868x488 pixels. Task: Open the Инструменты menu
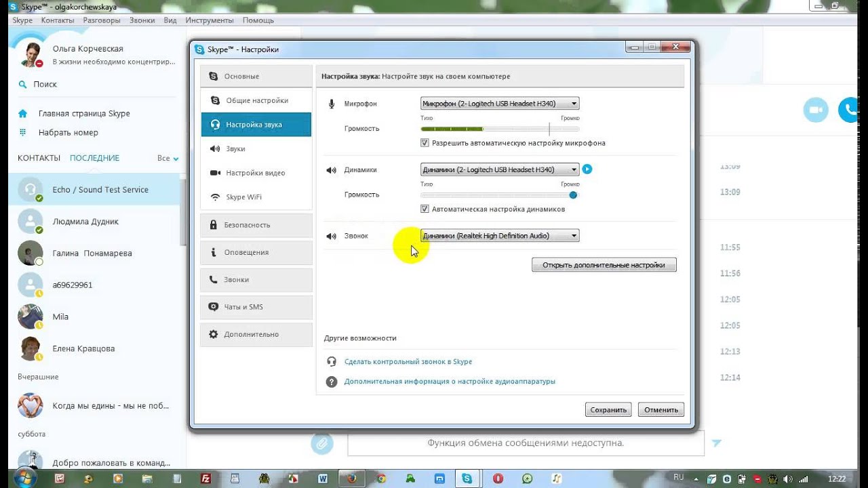click(x=210, y=20)
